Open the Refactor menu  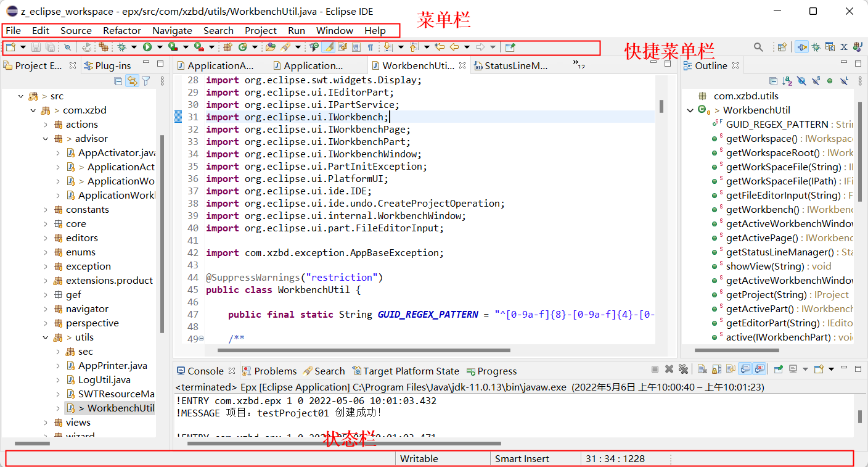[122, 30]
